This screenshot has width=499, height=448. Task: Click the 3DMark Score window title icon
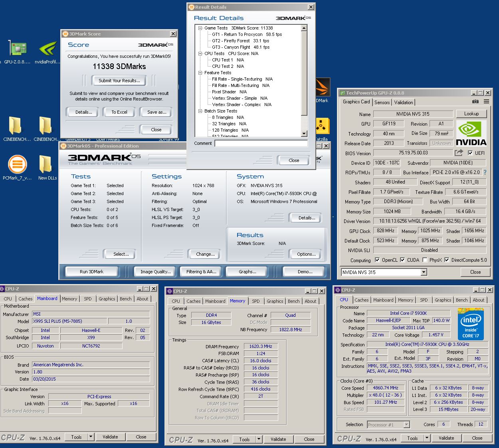click(x=65, y=34)
